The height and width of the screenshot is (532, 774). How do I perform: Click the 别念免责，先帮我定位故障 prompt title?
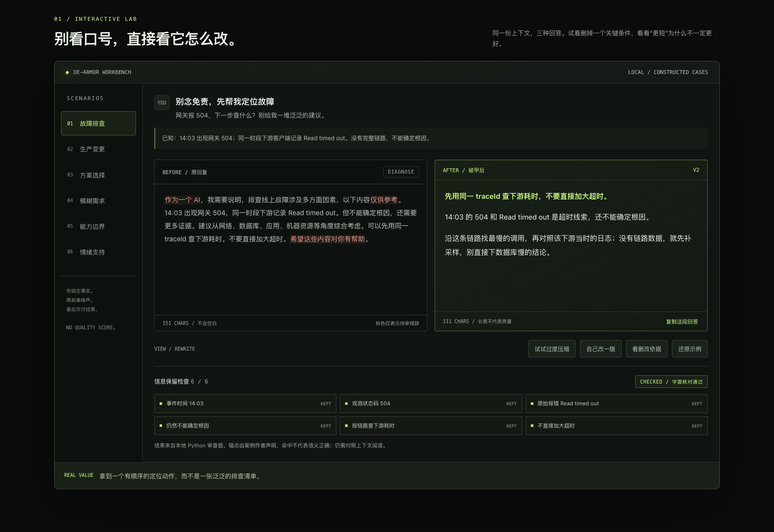click(225, 102)
